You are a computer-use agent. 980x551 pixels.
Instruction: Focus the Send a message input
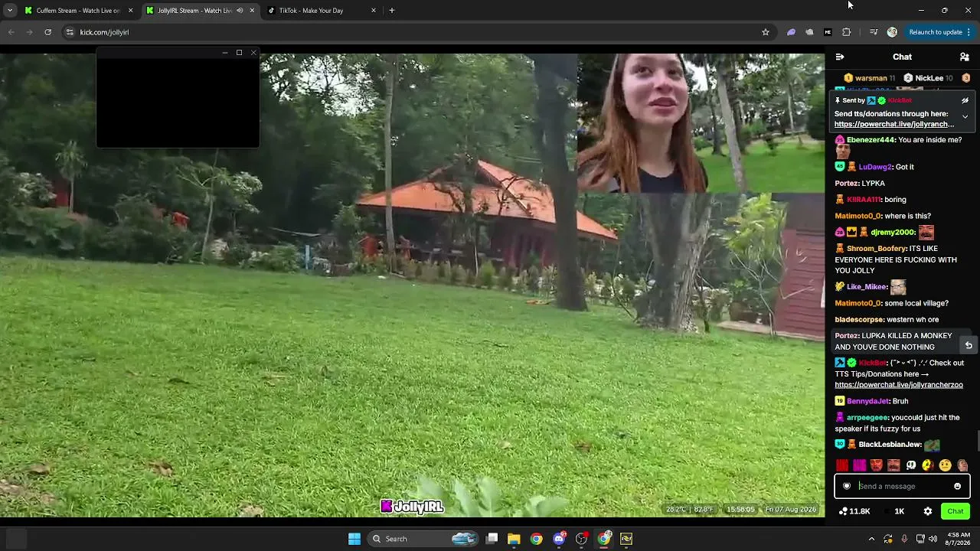point(902,486)
